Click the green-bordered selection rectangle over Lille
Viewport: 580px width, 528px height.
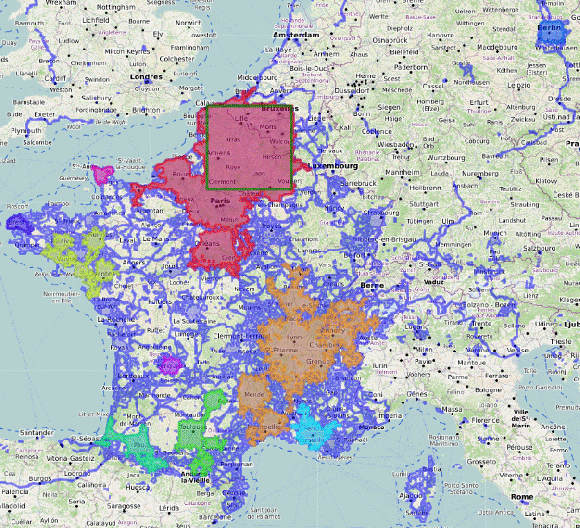click(250, 148)
